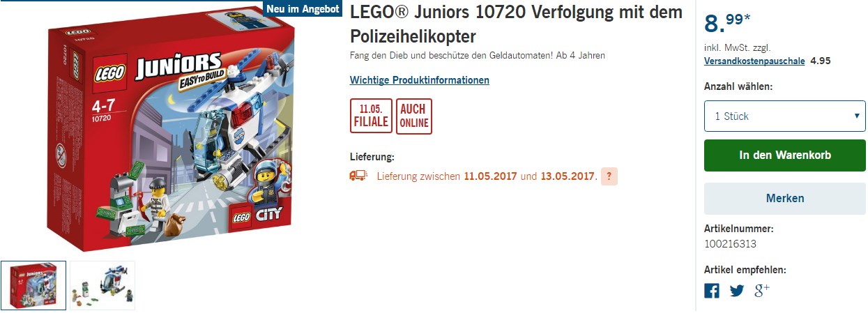Open the delivery question mark help
This screenshot has width=868, height=320.
[609, 176]
